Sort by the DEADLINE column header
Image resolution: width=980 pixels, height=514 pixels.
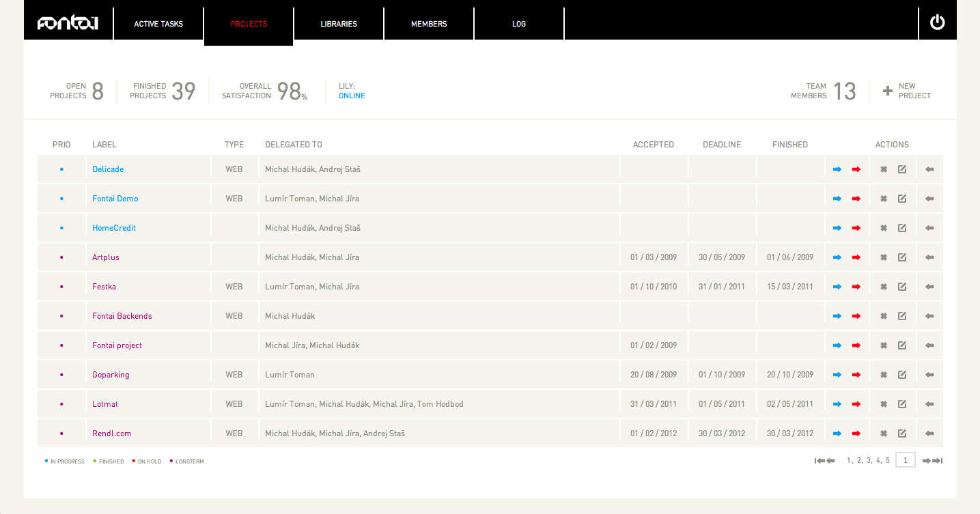pos(722,145)
